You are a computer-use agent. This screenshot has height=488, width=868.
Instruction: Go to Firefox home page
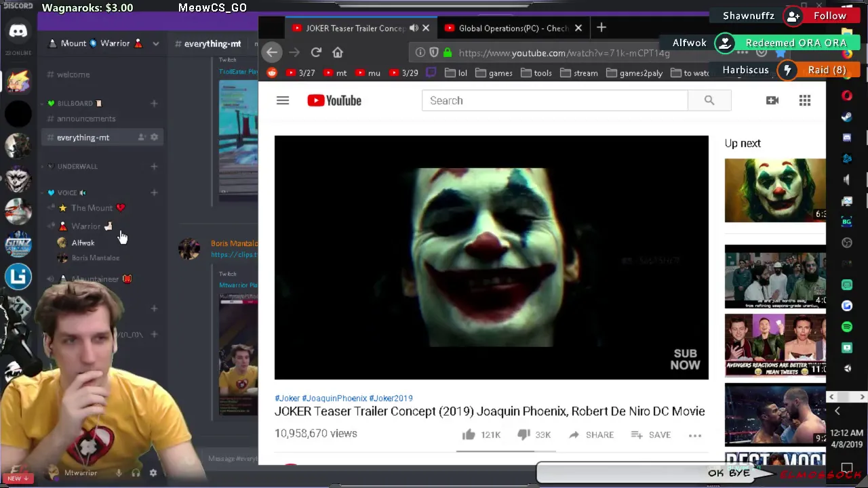point(338,52)
